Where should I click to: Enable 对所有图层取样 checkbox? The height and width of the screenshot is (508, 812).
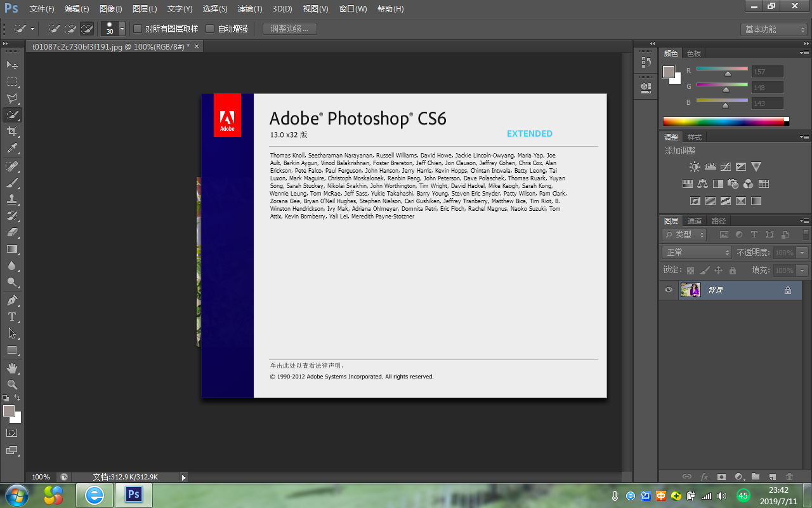(x=138, y=29)
